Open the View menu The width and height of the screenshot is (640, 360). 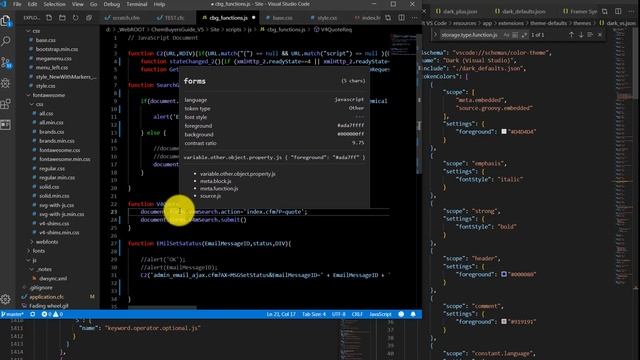pos(78,4)
